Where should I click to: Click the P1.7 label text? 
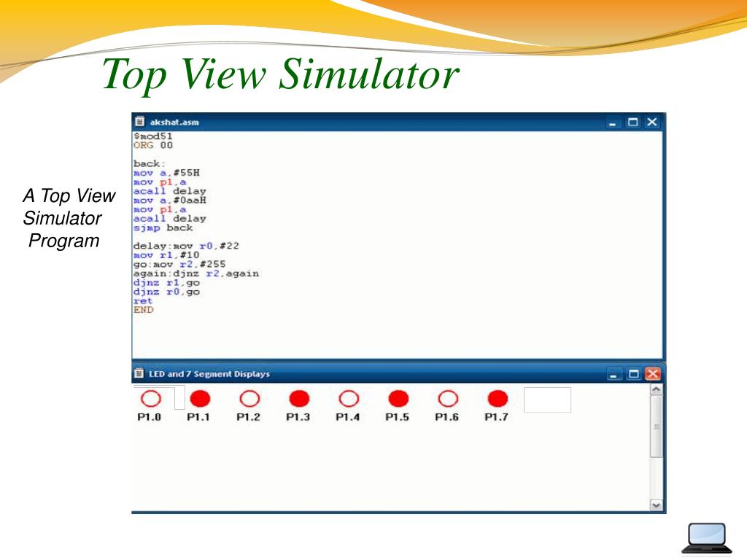pos(496,417)
